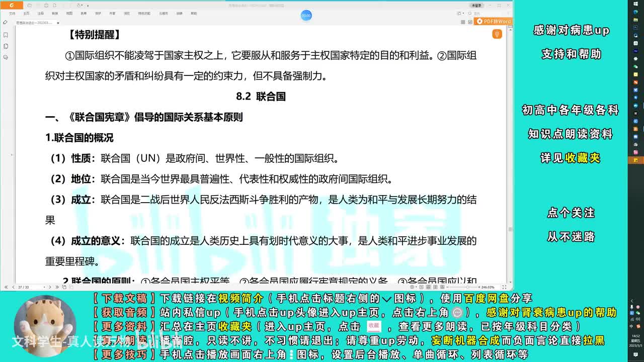Click the Edge browser taskbar icon
The height and width of the screenshot is (362, 644).
[635, 12]
